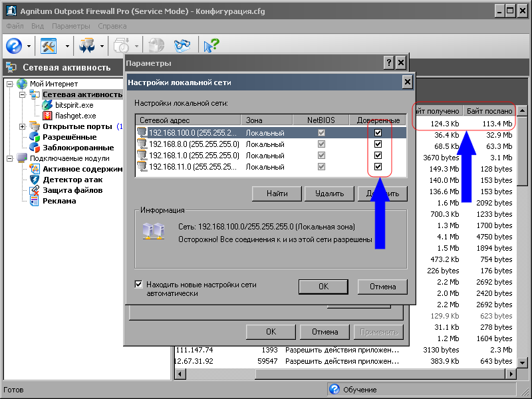Sort by the Зона column header
The width and height of the screenshot is (532, 399).
point(267,120)
